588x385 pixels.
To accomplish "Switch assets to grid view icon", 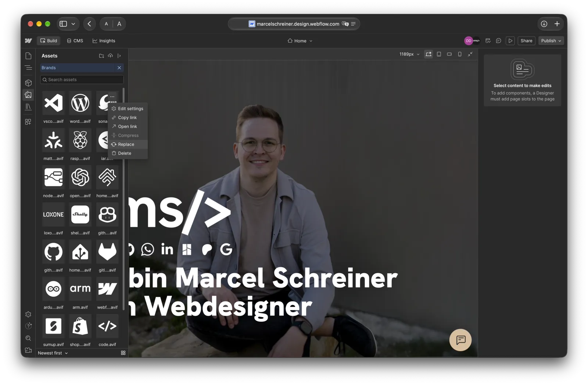I will click(x=123, y=353).
